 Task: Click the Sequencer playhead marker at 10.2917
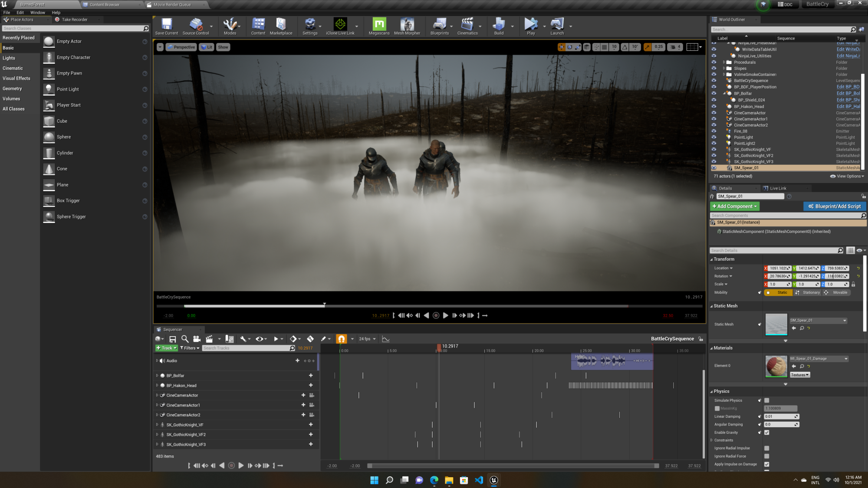(x=439, y=347)
